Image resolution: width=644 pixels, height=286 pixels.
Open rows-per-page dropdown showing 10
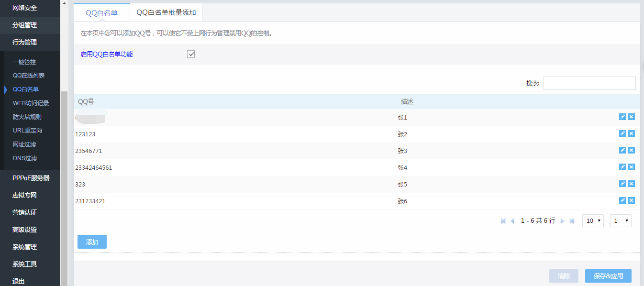[593, 220]
